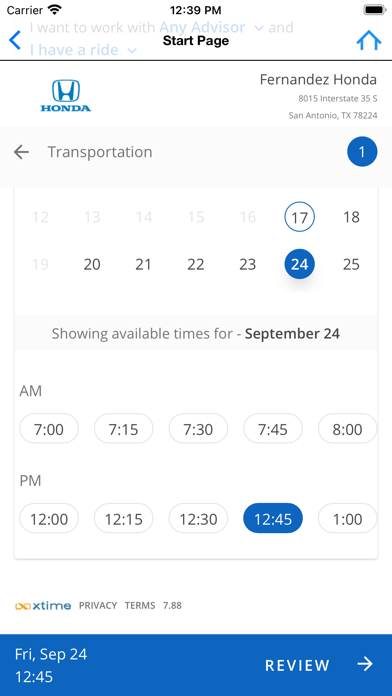The height and width of the screenshot is (696, 392).
Task: Tap the blue step 1 badge
Action: [x=362, y=152]
